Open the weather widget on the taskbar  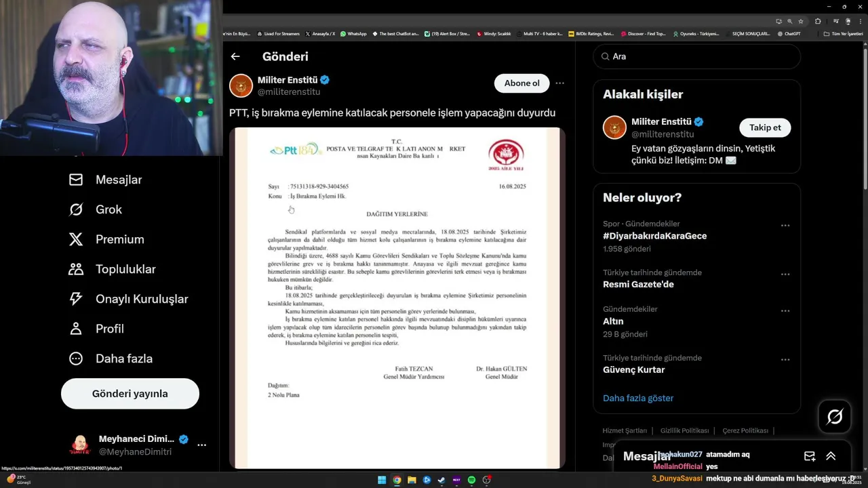pos(18,479)
